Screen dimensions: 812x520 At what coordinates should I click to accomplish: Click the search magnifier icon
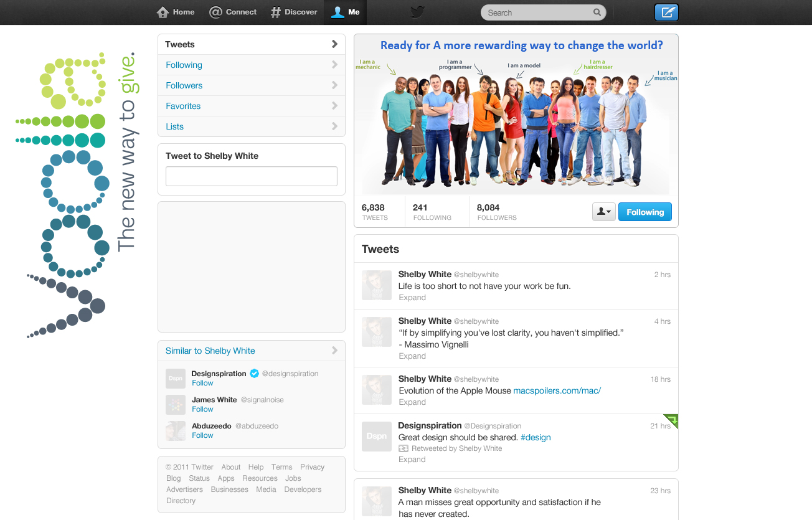click(597, 12)
